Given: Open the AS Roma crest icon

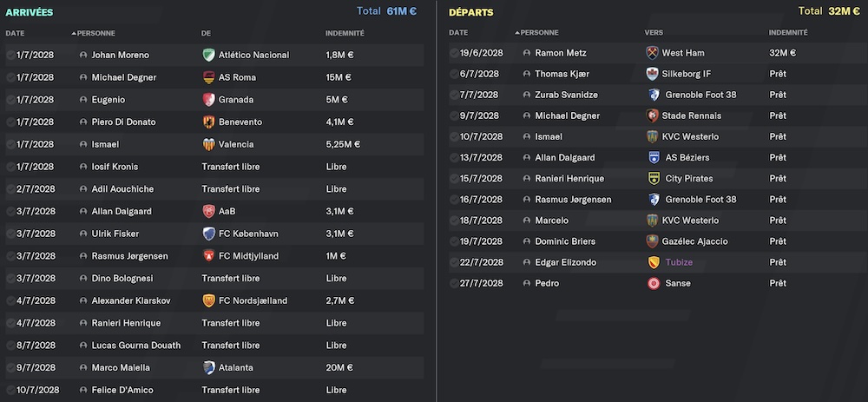Looking at the screenshot, I should pyautogui.click(x=208, y=77).
